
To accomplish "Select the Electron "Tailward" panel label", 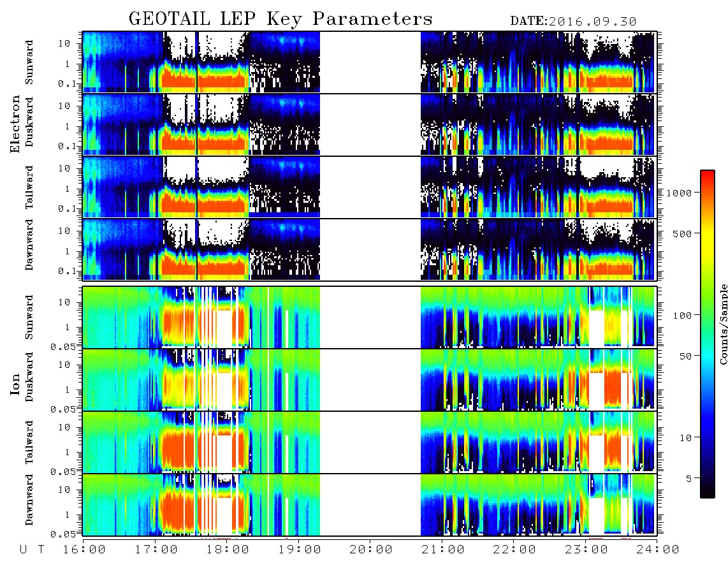I will pyautogui.click(x=30, y=187).
